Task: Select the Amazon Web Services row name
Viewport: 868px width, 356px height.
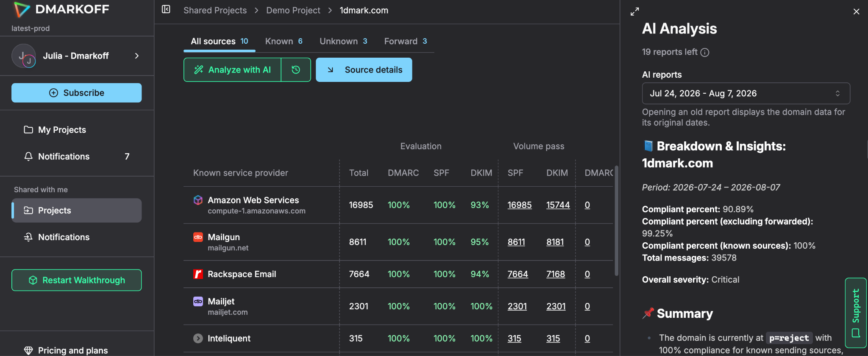Action: click(253, 200)
